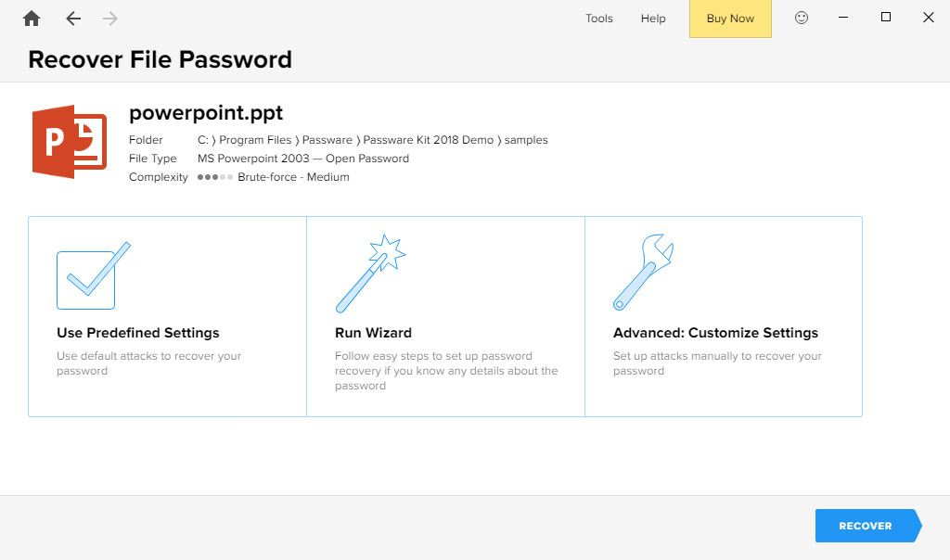Click the red PowerPoint file icon

[70, 142]
